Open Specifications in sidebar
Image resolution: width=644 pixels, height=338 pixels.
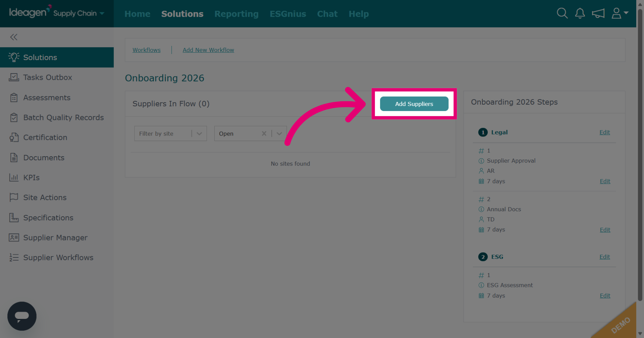[57, 218]
